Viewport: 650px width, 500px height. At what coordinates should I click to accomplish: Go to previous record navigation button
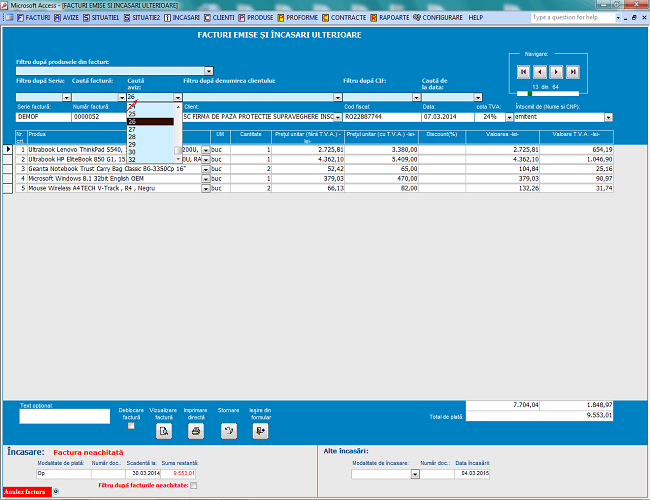tap(540, 72)
